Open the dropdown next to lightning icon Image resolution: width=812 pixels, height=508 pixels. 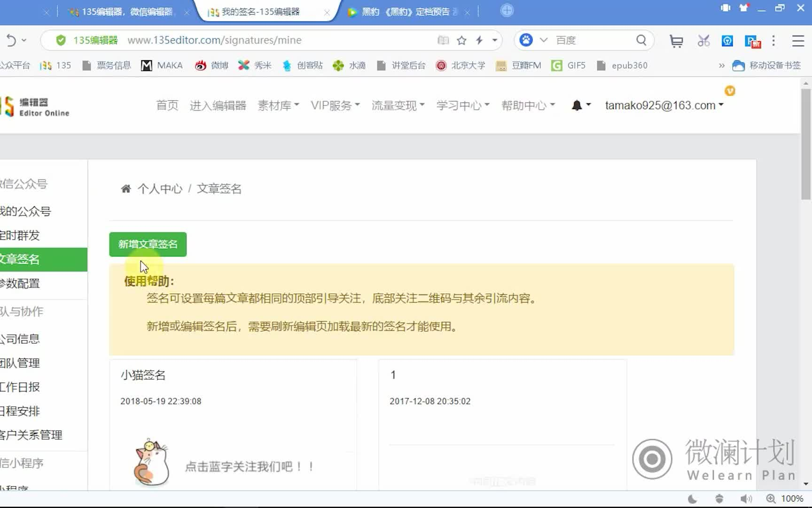click(495, 40)
